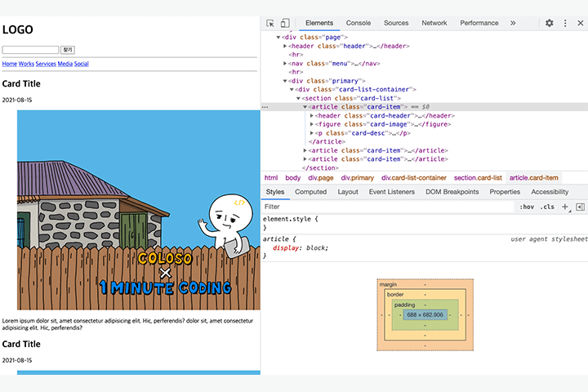This screenshot has width=588, height=392.
Task: Toggle the device toolbar icon
Action: pos(285,23)
